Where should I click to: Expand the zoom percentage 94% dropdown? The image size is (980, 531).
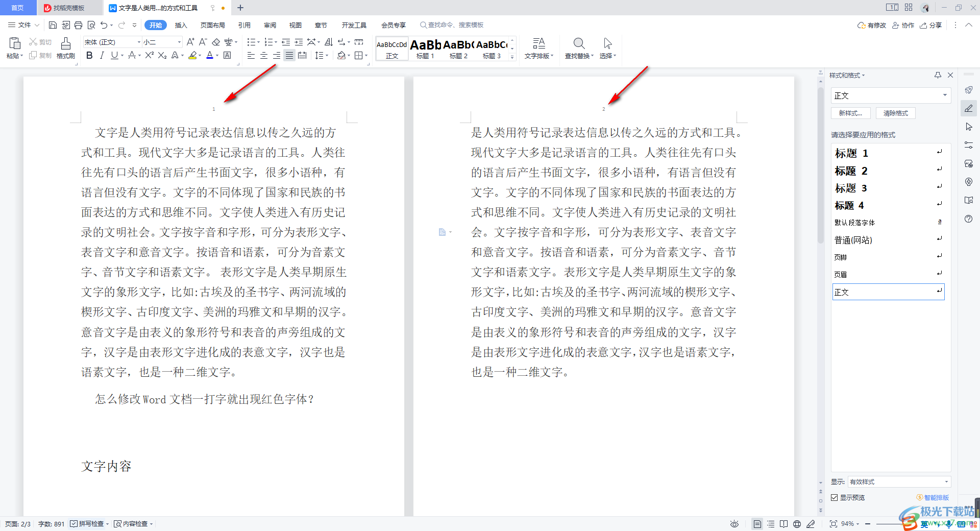(857, 524)
